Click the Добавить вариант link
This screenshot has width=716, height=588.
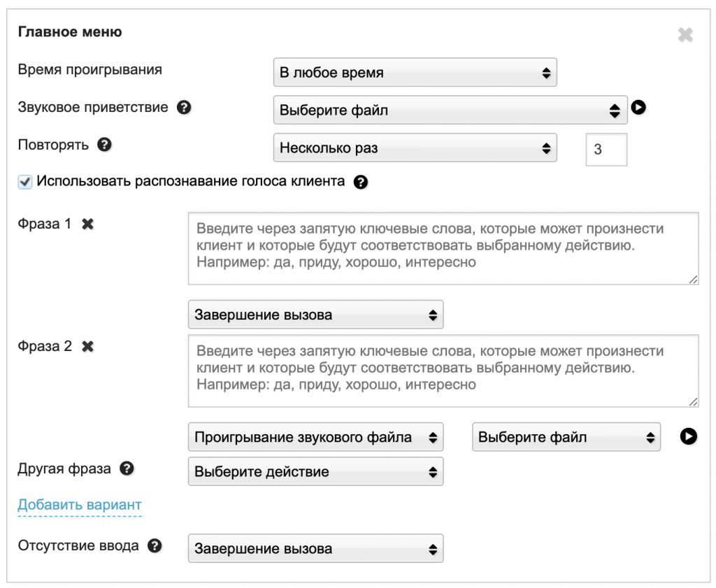[80, 505]
